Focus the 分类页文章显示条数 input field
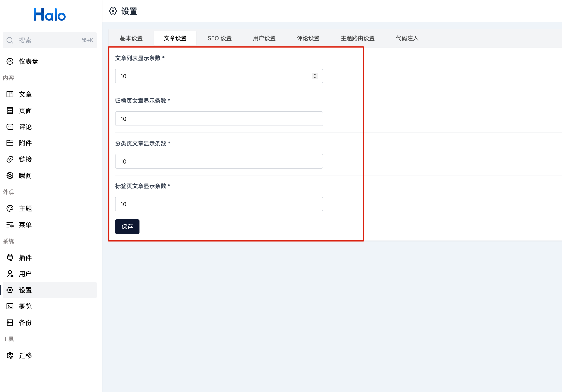 coord(219,161)
